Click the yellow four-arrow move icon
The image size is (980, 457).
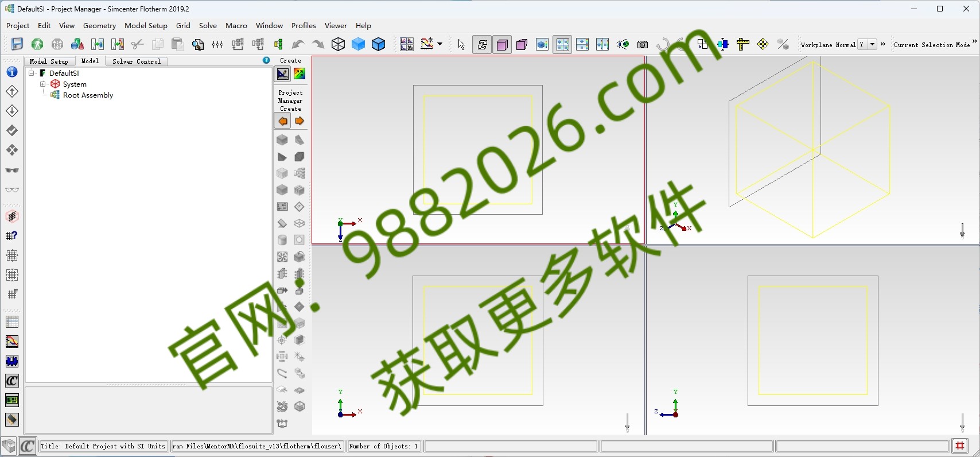763,44
